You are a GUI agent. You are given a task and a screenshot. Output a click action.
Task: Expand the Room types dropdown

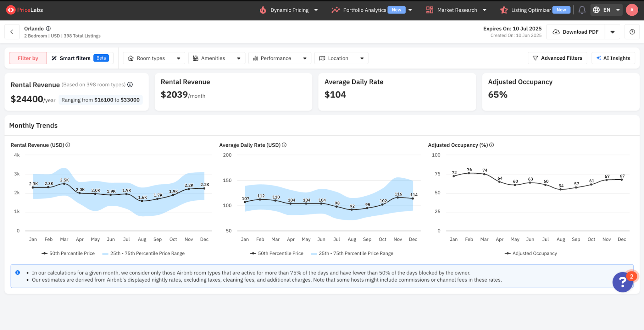point(154,58)
